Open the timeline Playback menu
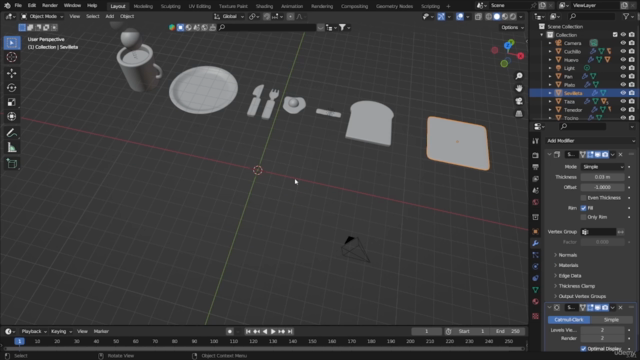The width and height of the screenshot is (640, 360). point(33,331)
